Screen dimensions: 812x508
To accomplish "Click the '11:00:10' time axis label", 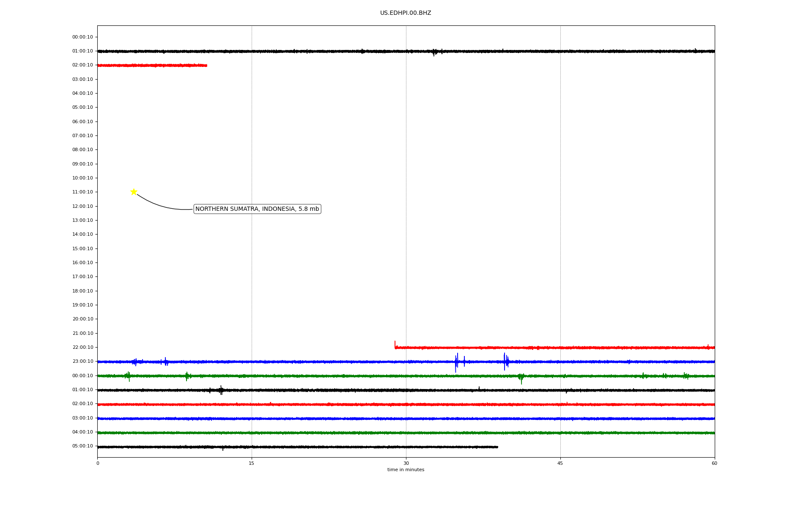I will pyautogui.click(x=82, y=192).
